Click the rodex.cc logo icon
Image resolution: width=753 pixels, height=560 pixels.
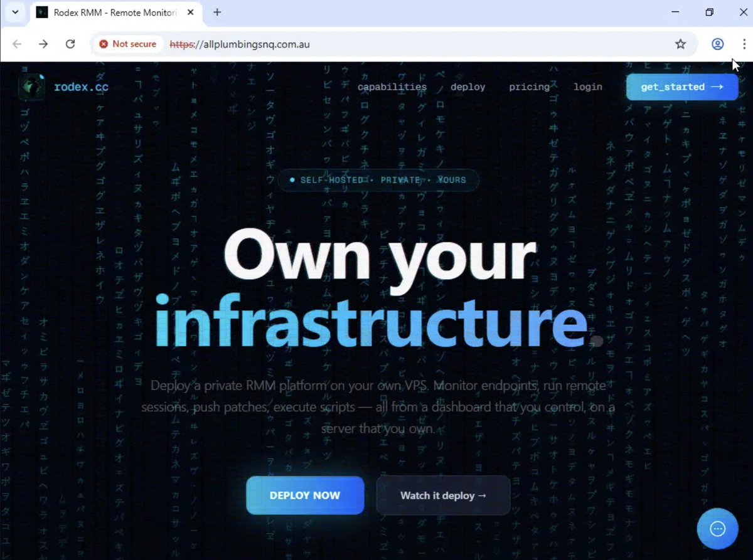click(x=31, y=87)
